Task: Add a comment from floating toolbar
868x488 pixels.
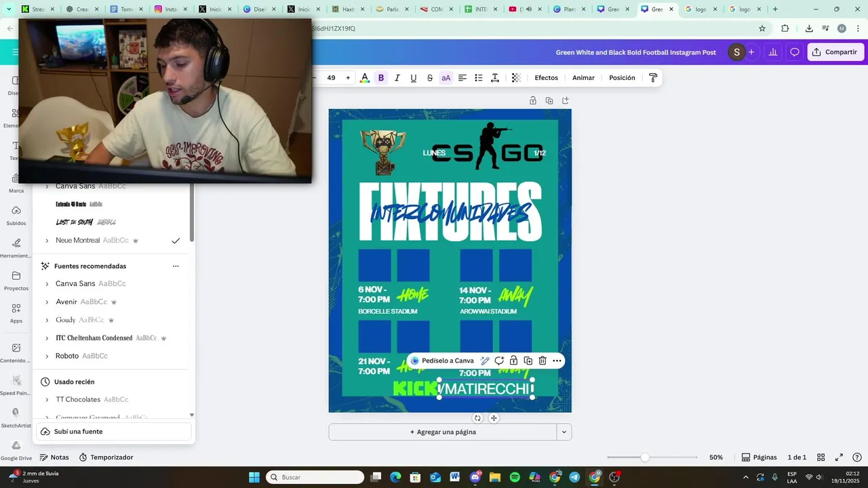Action: pyautogui.click(x=499, y=361)
